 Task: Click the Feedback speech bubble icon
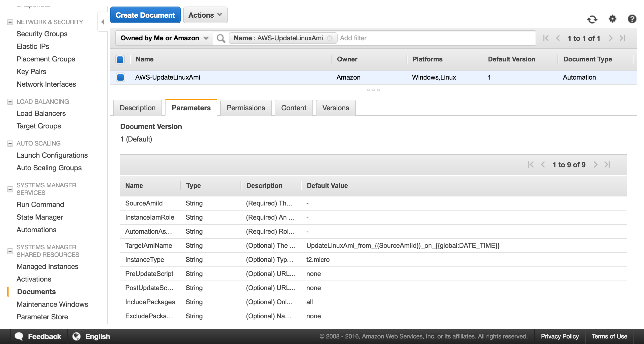pyautogui.click(x=19, y=336)
